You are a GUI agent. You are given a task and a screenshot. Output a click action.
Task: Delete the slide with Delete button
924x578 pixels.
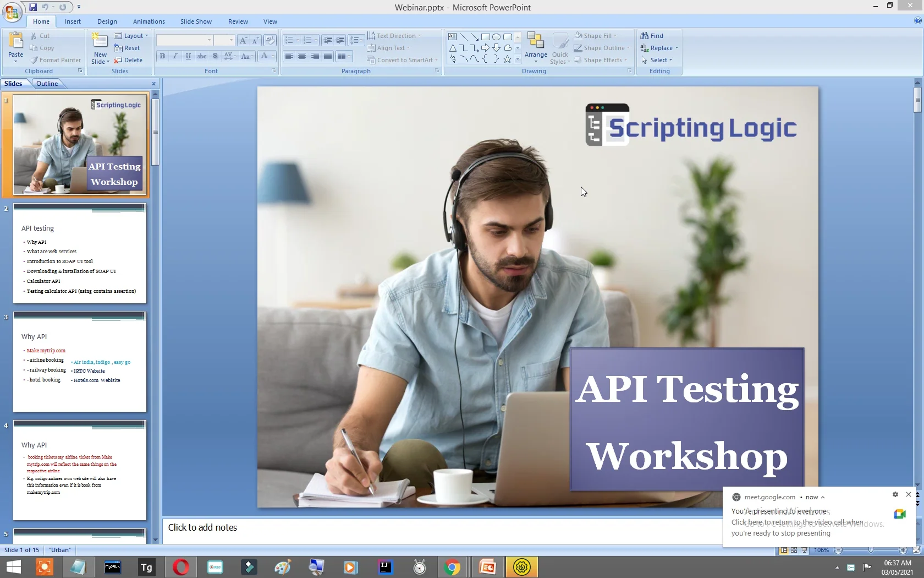128,60
